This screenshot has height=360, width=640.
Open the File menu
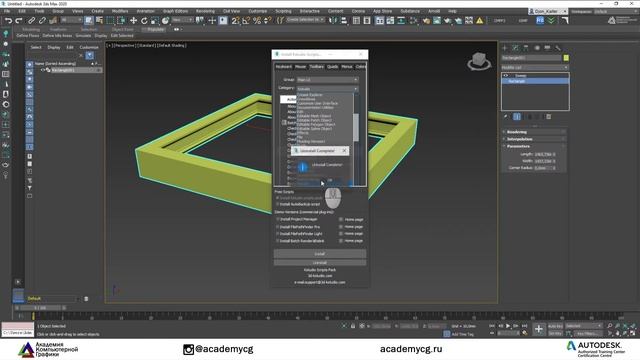pos(7,11)
